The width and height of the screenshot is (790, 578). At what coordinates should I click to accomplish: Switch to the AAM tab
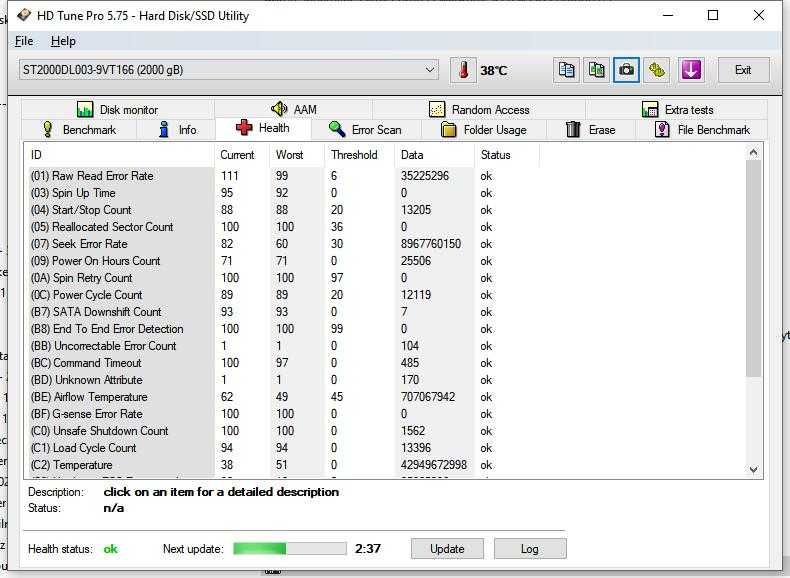pos(294,109)
